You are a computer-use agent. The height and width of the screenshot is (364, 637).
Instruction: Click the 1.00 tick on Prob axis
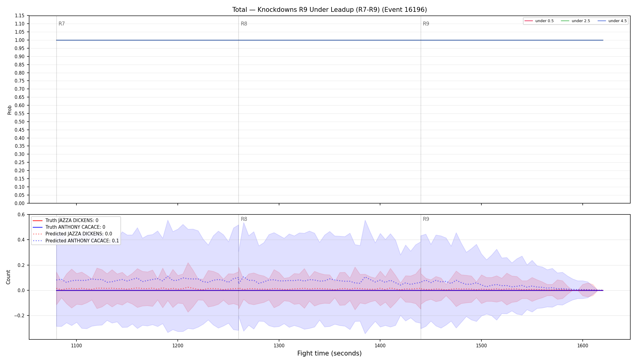[20, 40]
